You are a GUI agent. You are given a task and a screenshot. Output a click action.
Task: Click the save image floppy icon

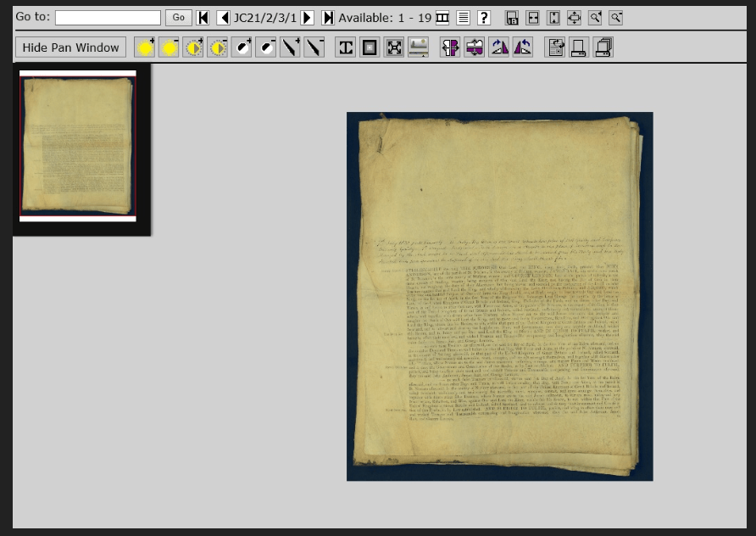tap(512, 18)
